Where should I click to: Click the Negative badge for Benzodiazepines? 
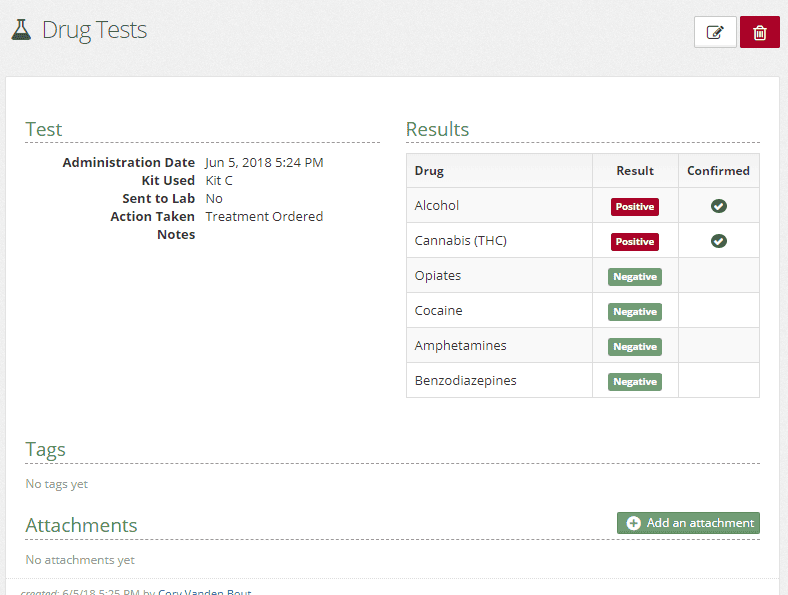635,382
